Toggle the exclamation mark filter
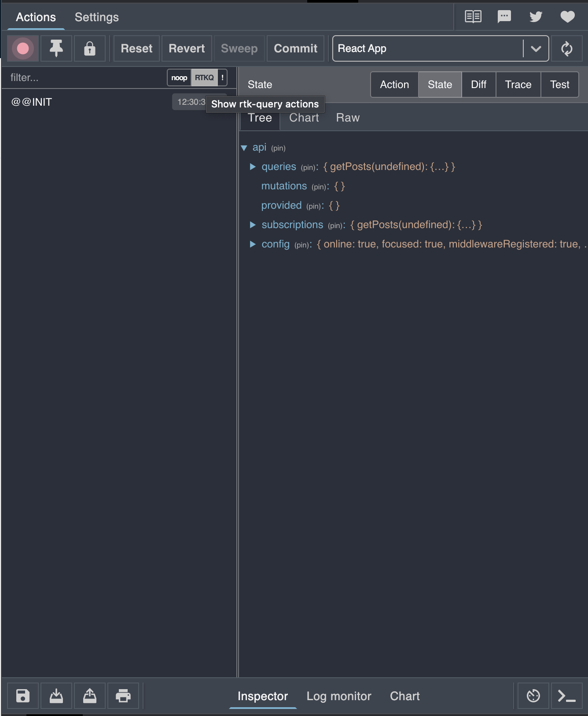Image resolution: width=588 pixels, height=716 pixels. [222, 78]
